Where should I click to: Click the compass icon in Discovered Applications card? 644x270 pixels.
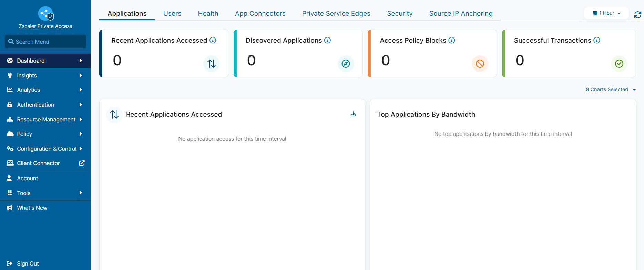point(346,64)
